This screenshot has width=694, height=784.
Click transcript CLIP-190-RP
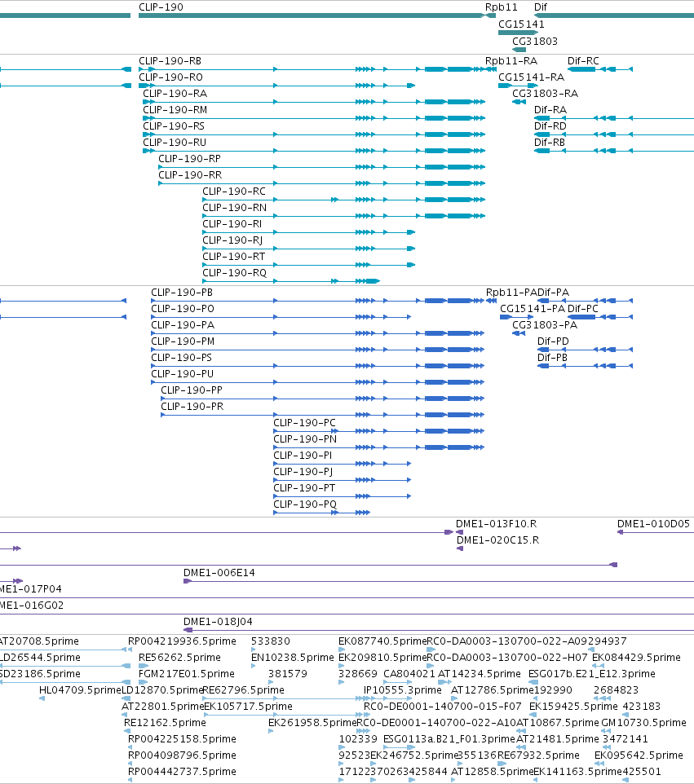pyautogui.click(x=189, y=158)
